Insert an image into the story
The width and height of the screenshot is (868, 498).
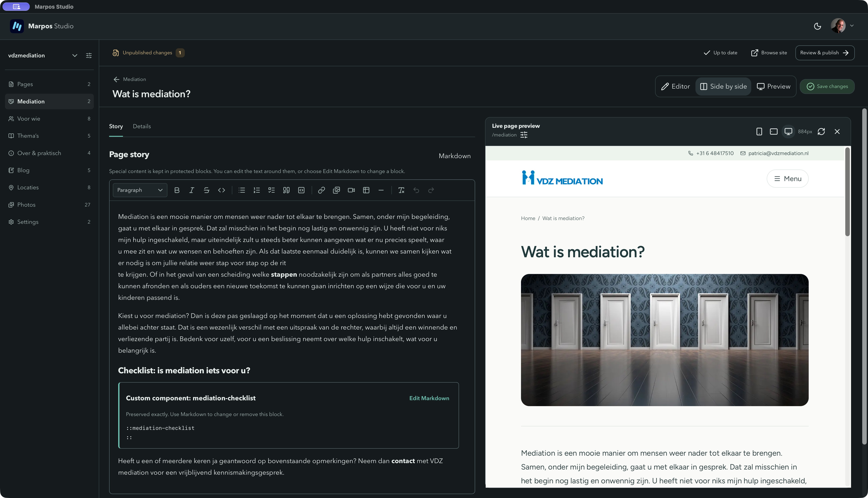[x=336, y=190]
